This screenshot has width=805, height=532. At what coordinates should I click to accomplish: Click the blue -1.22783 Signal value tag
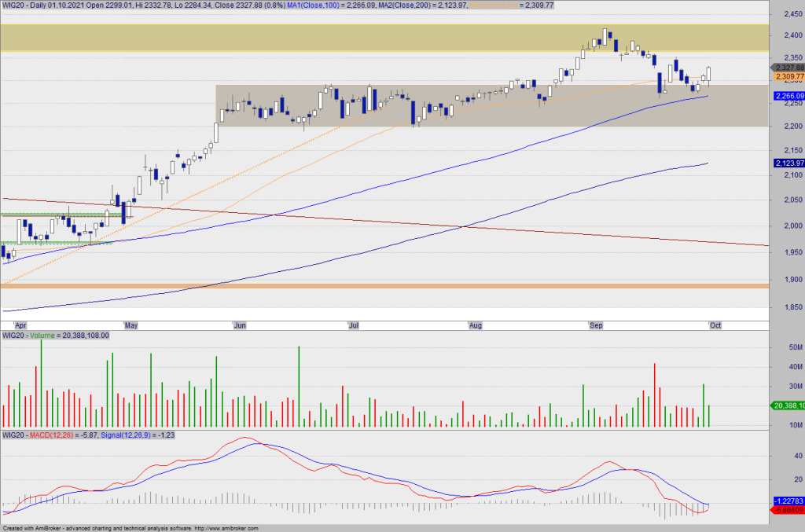click(788, 501)
